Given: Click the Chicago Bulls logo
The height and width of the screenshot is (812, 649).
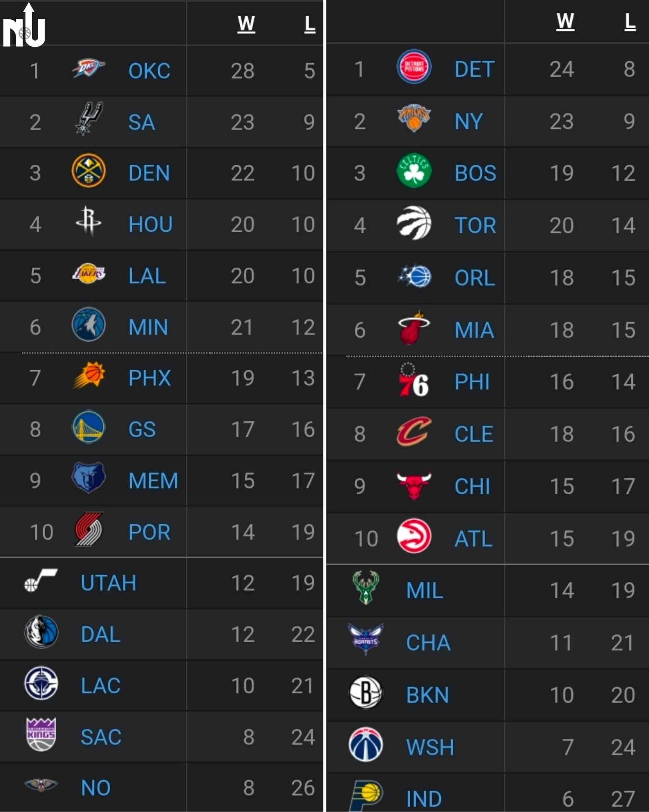Looking at the screenshot, I should tap(414, 485).
